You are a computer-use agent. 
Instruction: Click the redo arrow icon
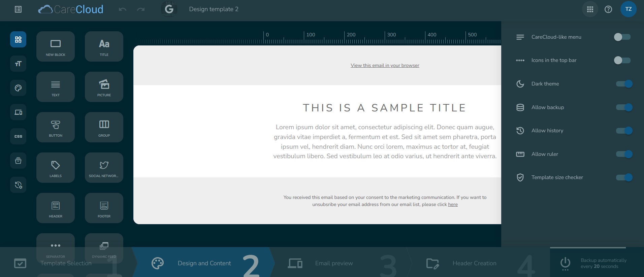point(141,9)
